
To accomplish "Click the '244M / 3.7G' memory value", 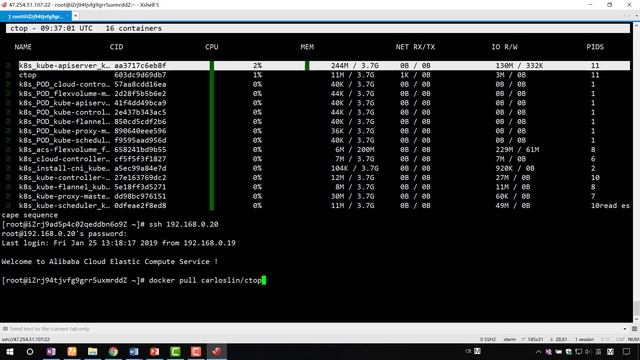I will (355, 65).
